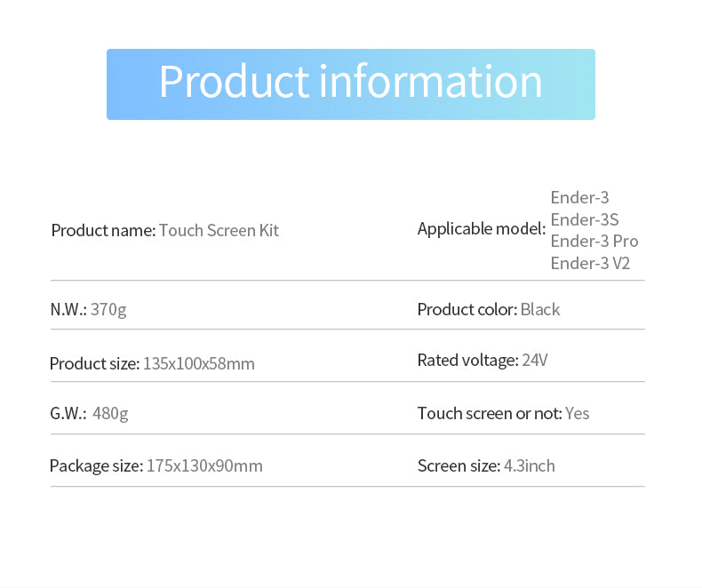Click the 24V voltage value
The height and width of the screenshot is (588, 702).
click(x=535, y=361)
